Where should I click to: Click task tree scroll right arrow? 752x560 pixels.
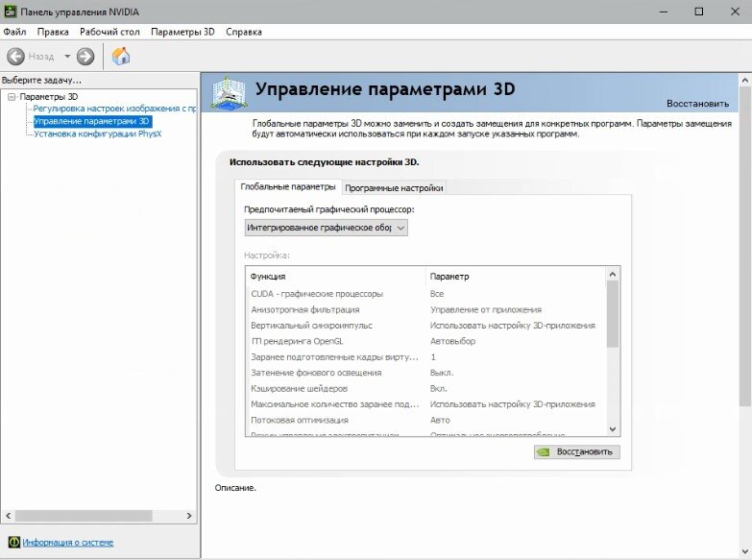pos(189,516)
